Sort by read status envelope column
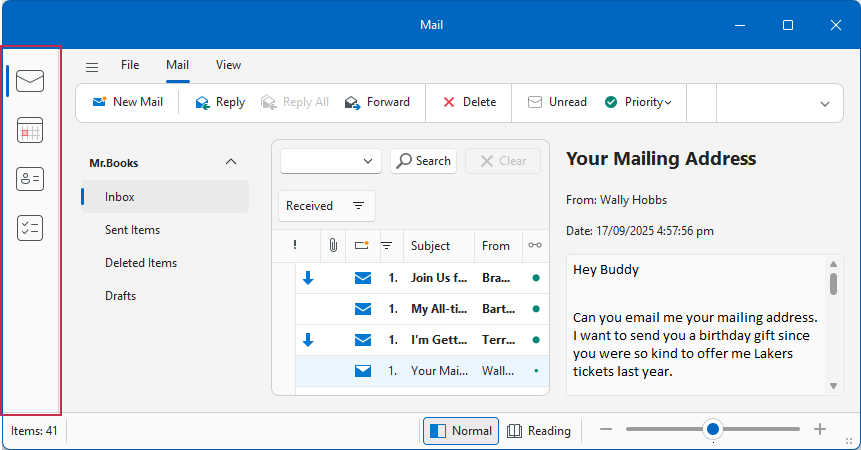This screenshot has height=450, width=861. coord(362,245)
